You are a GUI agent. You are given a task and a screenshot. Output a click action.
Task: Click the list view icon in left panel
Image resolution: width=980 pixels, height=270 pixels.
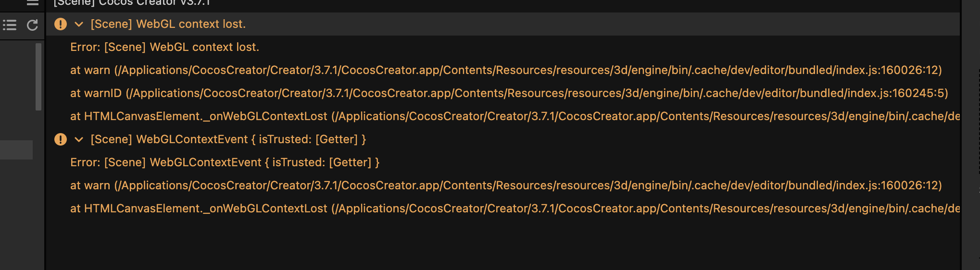tap(10, 25)
